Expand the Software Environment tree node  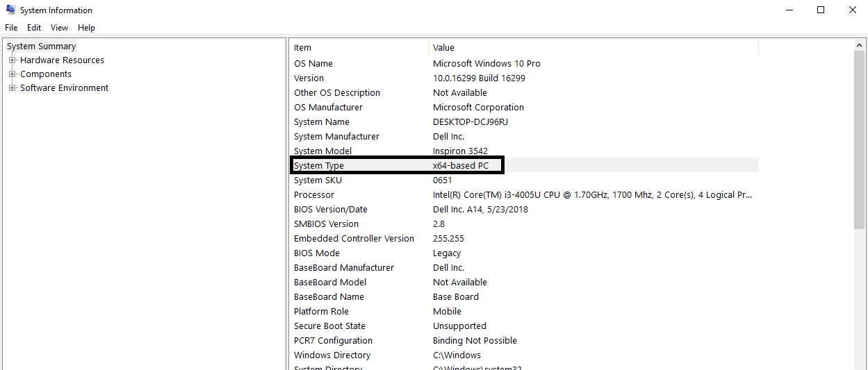coord(12,88)
